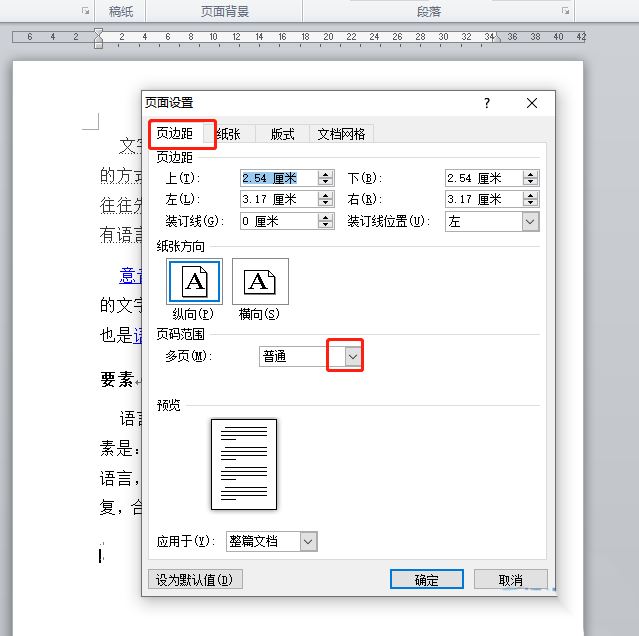Click the dialog's question mark help icon
The width and height of the screenshot is (639, 636).
pyautogui.click(x=487, y=103)
